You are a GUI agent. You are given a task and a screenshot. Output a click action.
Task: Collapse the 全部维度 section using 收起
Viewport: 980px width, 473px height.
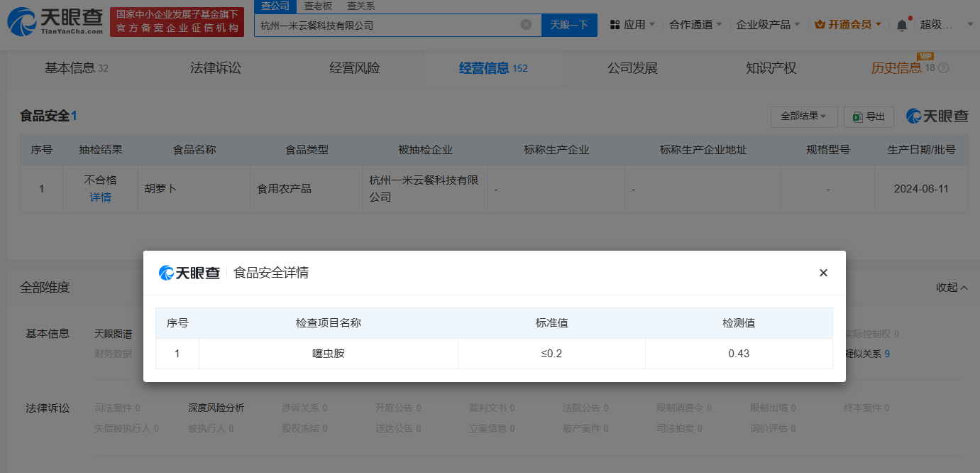pos(952,288)
